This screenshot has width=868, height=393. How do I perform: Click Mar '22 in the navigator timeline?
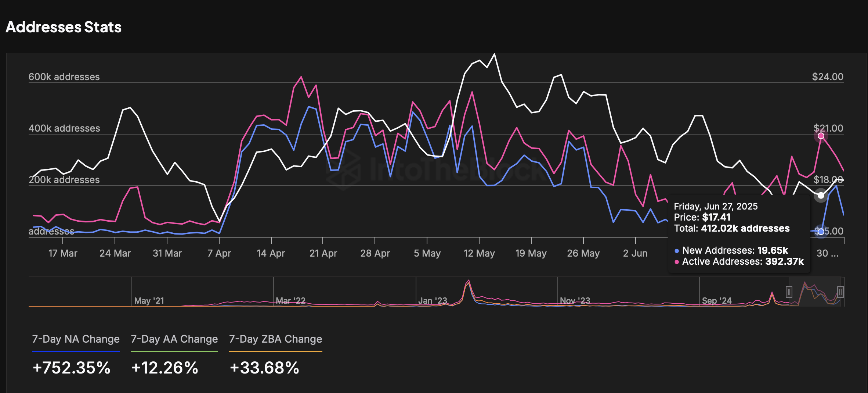(290, 301)
